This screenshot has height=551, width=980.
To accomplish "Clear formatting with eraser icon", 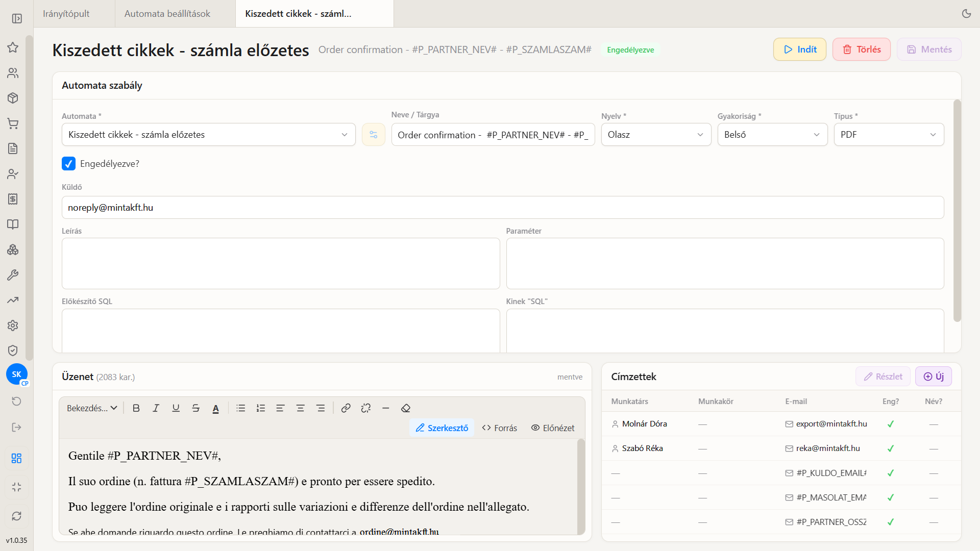I will (x=406, y=408).
